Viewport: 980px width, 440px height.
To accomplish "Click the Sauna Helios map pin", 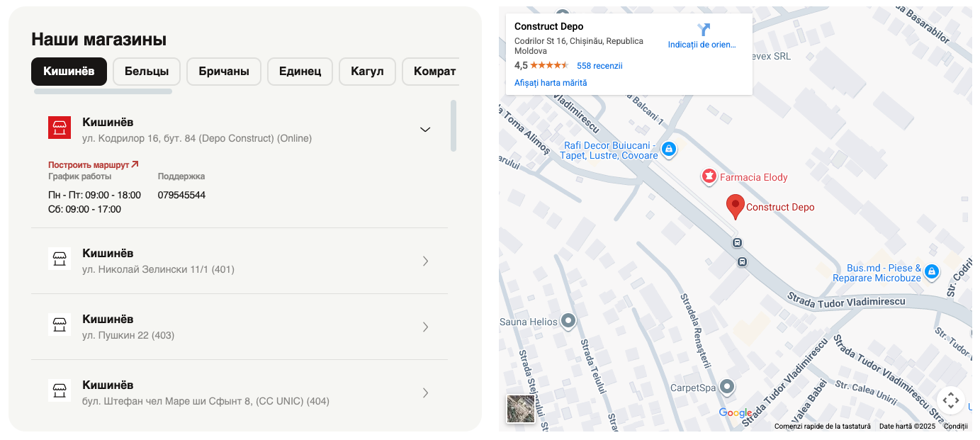I will tap(568, 322).
